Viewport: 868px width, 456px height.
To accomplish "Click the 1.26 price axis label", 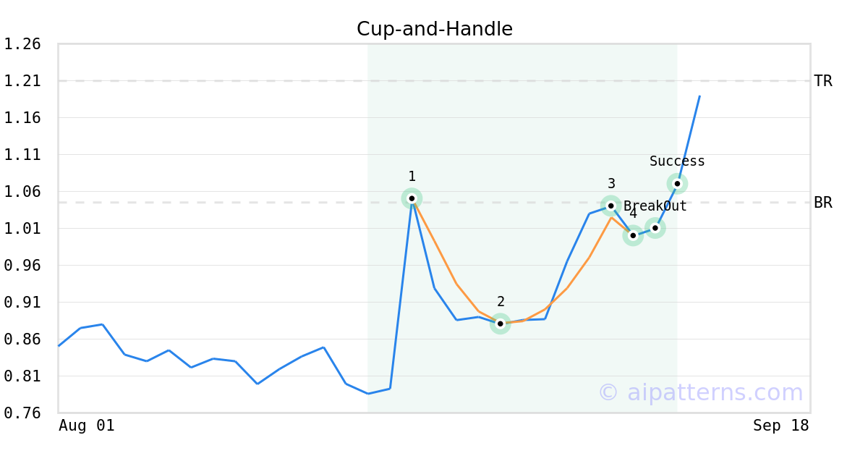I will click(x=22, y=44).
